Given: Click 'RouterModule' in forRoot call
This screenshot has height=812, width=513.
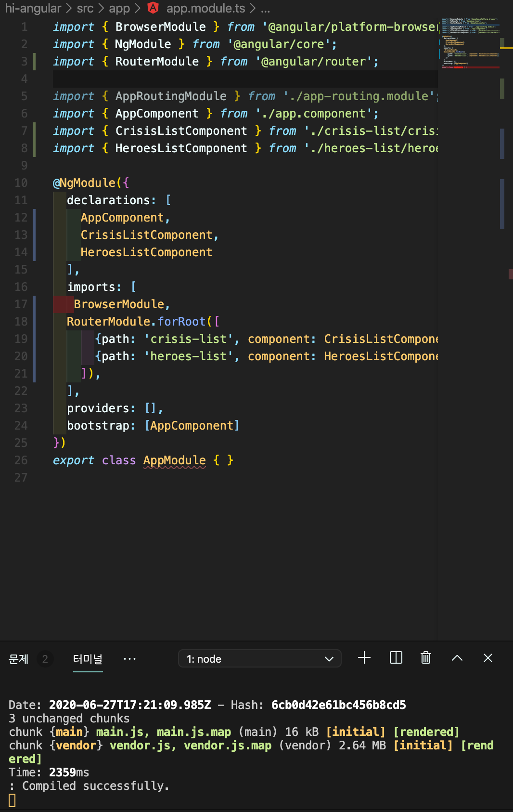Looking at the screenshot, I should pos(109,322).
